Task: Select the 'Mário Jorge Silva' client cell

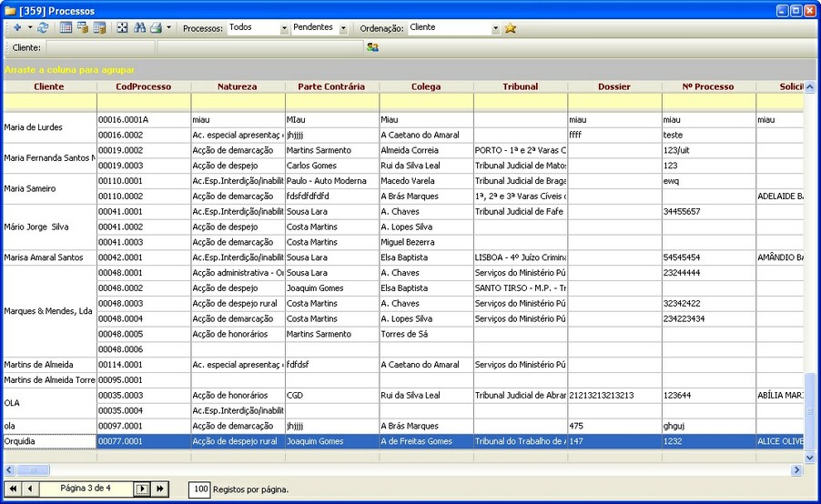Action: pyautogui.click(x=50, y=227)
